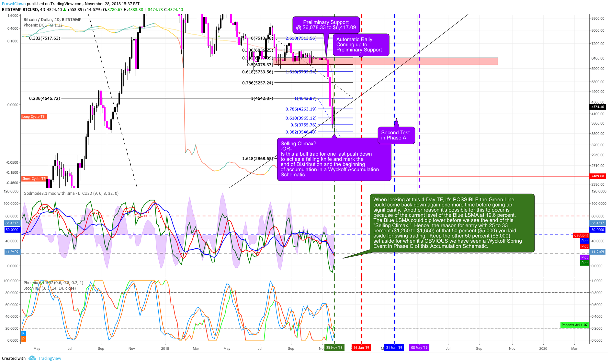Select the '0.236(4646.72)' Fibonacci level label
Screen dimensions: 610x364
tap(45, 98)
